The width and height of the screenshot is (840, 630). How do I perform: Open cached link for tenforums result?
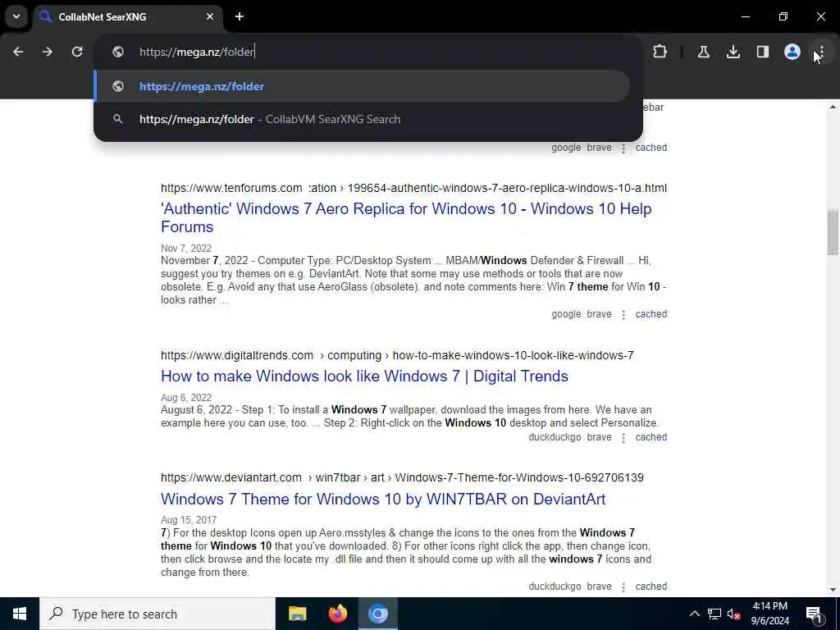(x=651, y=314)
